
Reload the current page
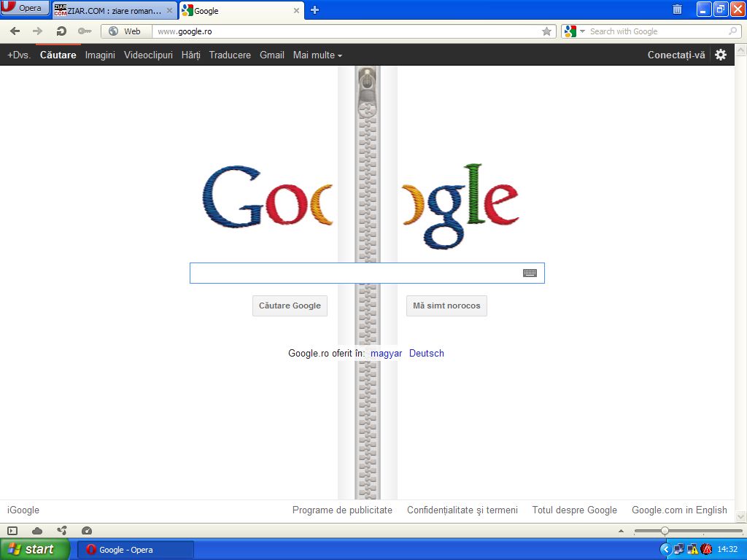pyautogui.click(x=62, y=31)
